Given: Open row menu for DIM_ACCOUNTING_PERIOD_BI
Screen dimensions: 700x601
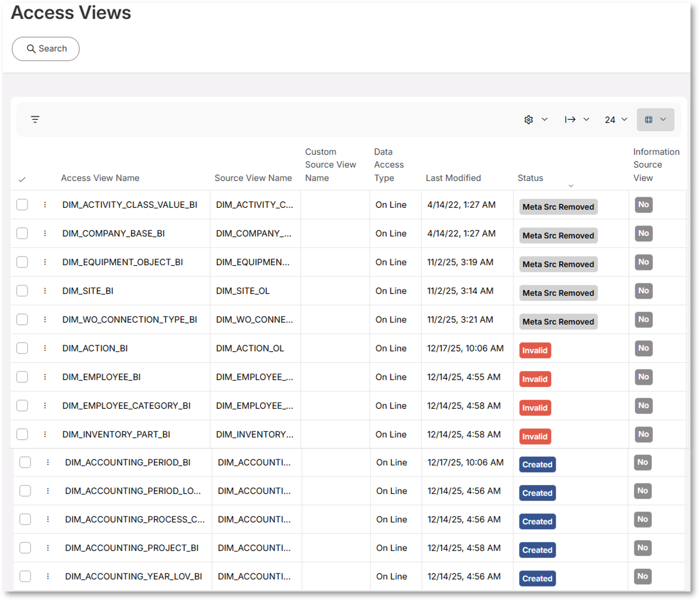Looking at the screenshot, I should point(48,462).
